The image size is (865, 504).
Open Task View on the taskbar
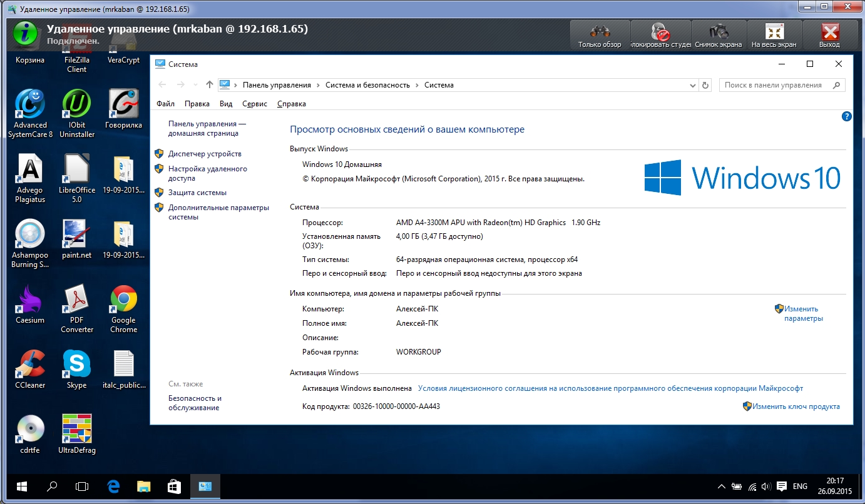82,486
